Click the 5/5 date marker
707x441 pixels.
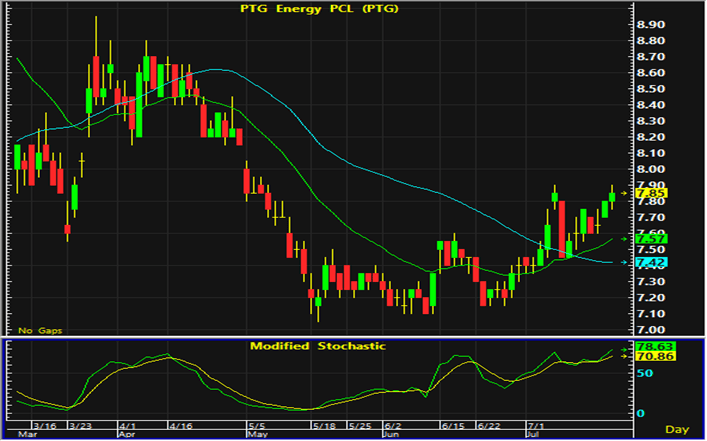(x=256, y=426)
